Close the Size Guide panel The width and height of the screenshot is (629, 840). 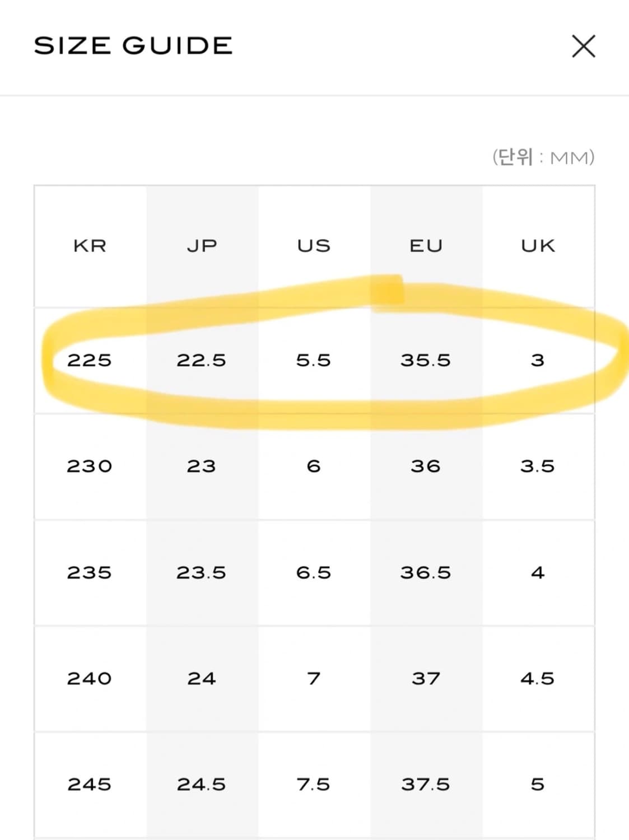(583, 46)
